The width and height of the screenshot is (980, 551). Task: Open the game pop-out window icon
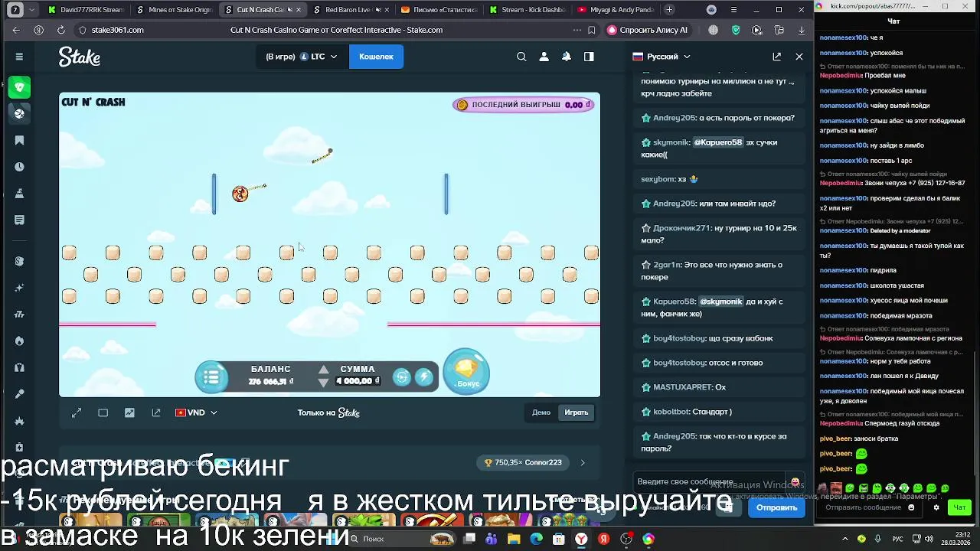156,412
